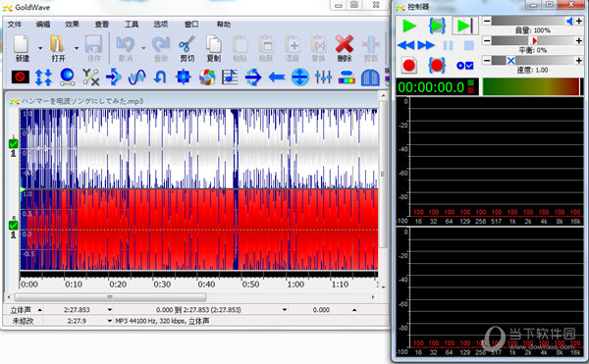Click the blue branching arrows effect icon

pos(114,78)
